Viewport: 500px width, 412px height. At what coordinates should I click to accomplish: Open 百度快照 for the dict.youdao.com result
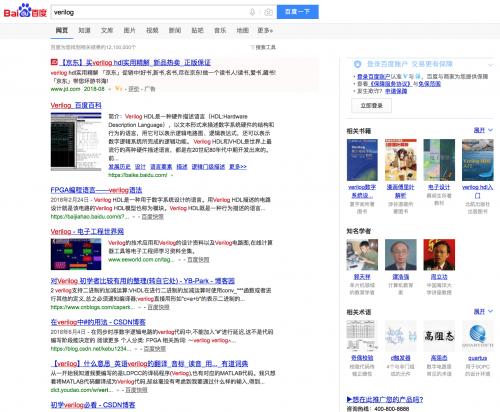pyautogui.click(x=136, y=390)
